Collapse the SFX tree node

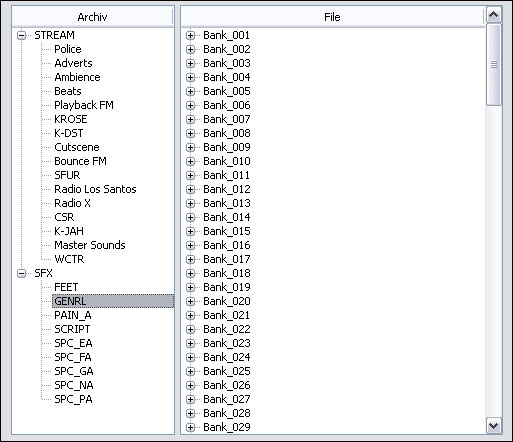(21, 273)
